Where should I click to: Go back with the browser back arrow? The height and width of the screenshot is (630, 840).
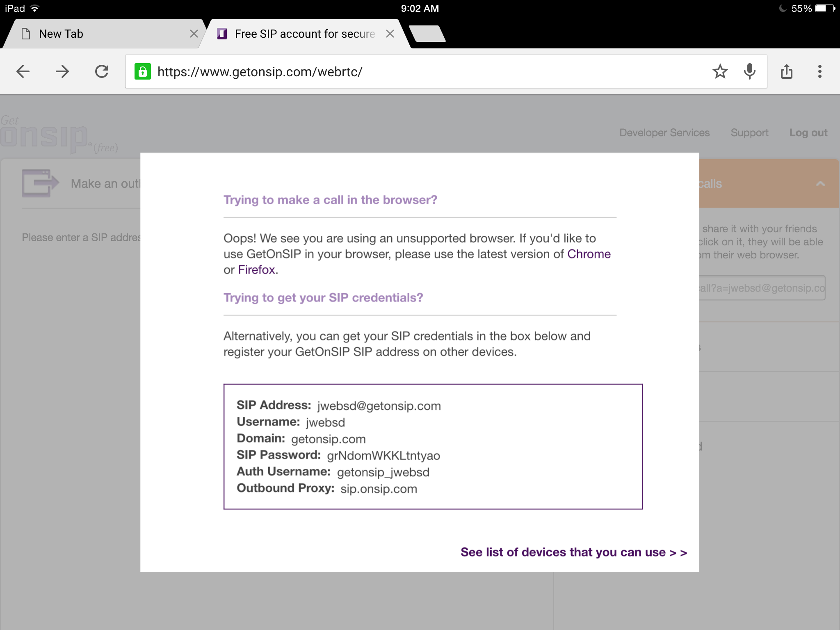pos(23,72)
